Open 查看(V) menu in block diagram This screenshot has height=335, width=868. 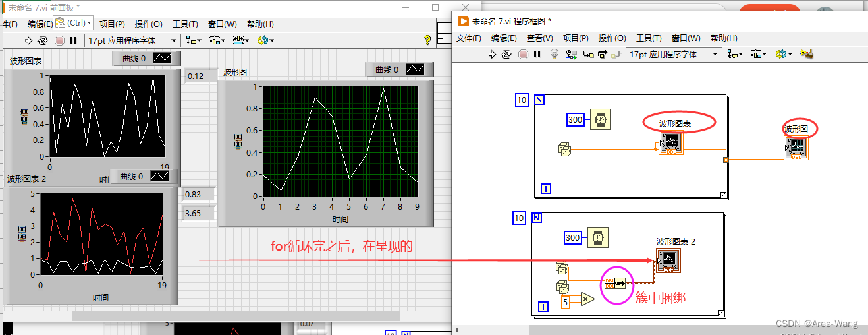coord(540,38)
